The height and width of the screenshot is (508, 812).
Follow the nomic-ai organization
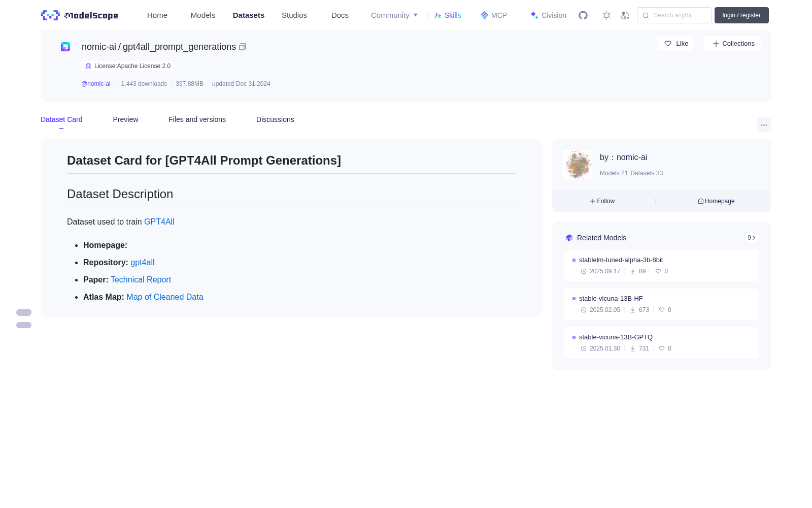[x=602, y=201]
